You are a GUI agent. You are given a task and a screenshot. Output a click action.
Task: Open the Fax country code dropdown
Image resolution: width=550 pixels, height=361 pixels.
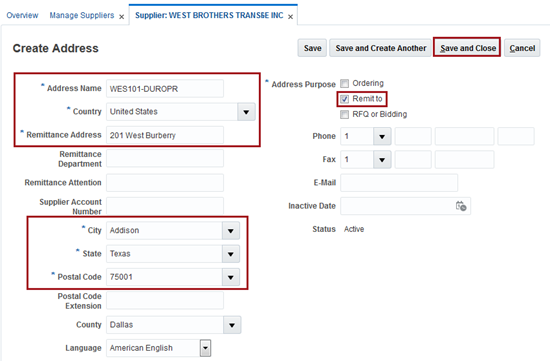(x=382, y=160)
